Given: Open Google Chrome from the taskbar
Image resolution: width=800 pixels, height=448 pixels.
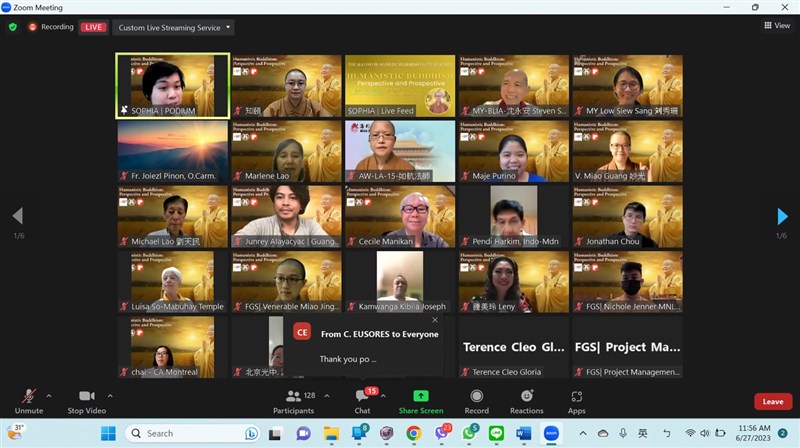Looking at the screenshot, I should coord(413,433).
